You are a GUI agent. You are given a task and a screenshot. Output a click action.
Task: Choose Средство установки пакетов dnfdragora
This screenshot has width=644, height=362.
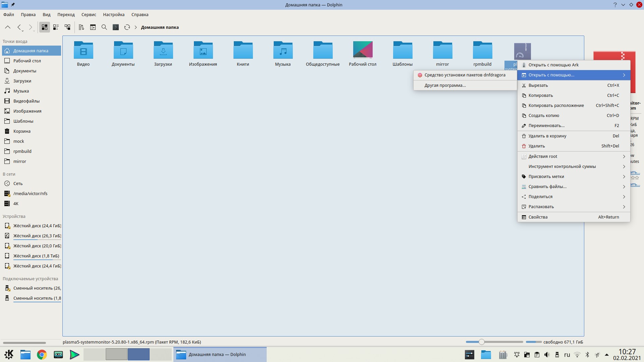coord(465,75)
